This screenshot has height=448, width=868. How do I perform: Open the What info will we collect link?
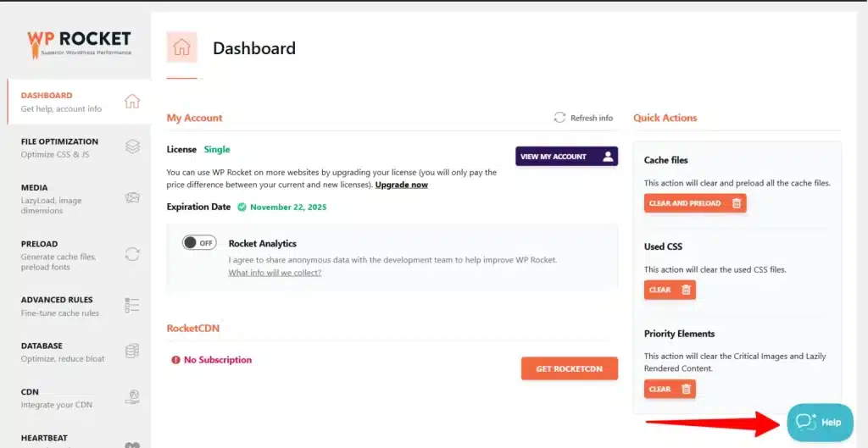275,273
